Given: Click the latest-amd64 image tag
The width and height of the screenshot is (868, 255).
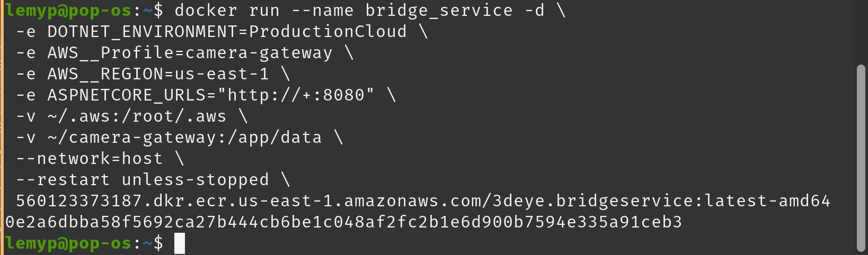Looking at the screenshot, I should [x=768, y=201].
